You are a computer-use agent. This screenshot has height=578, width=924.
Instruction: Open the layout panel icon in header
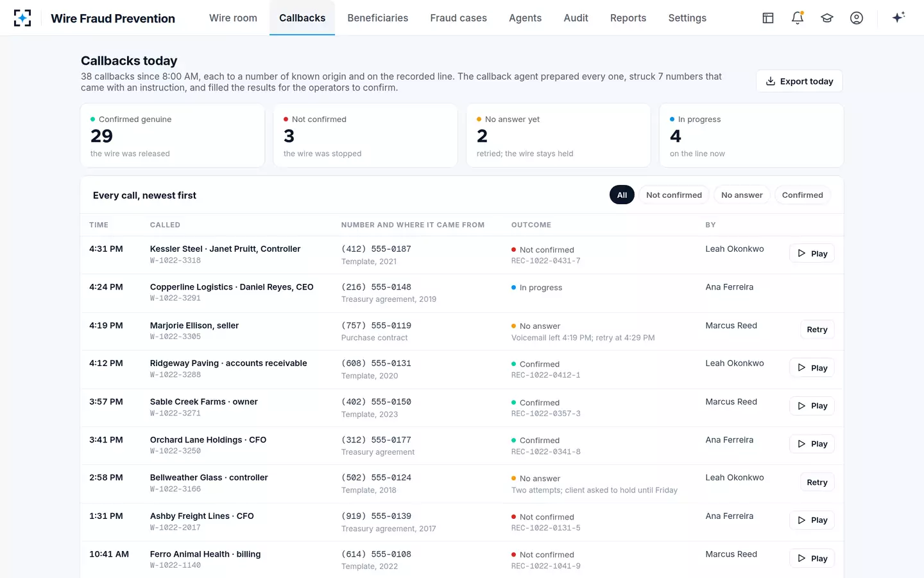click(768, 18)
